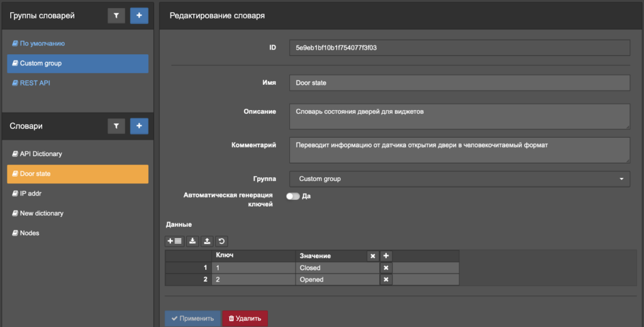Screen dimensions: 644x327
Task: Add a new dictionary using Словари plus button
Action: tap(139, 126)
